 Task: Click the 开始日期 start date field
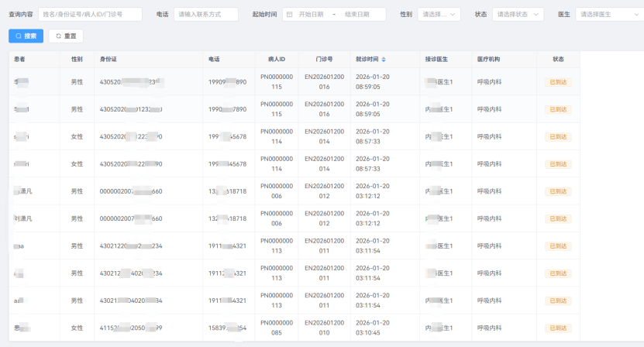[x=312, y=15]
